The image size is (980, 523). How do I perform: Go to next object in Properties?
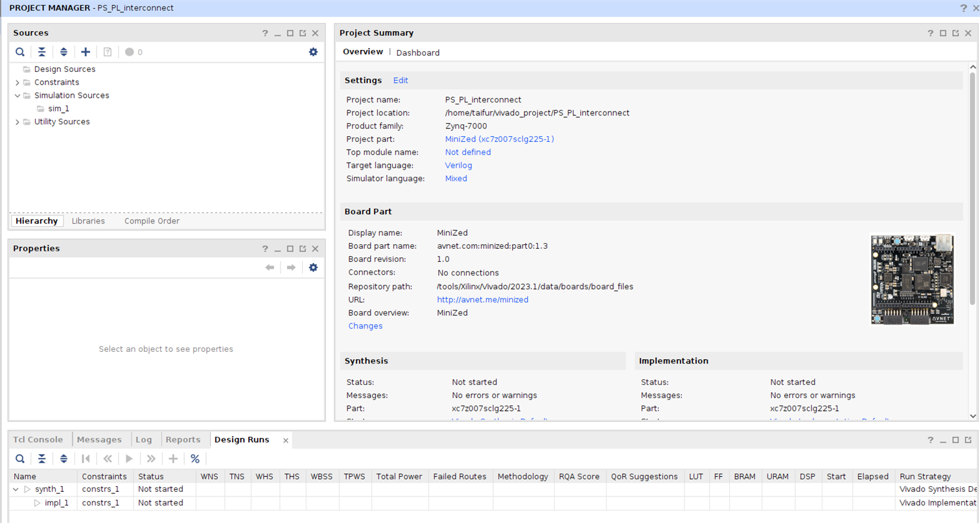click(292, 267)
